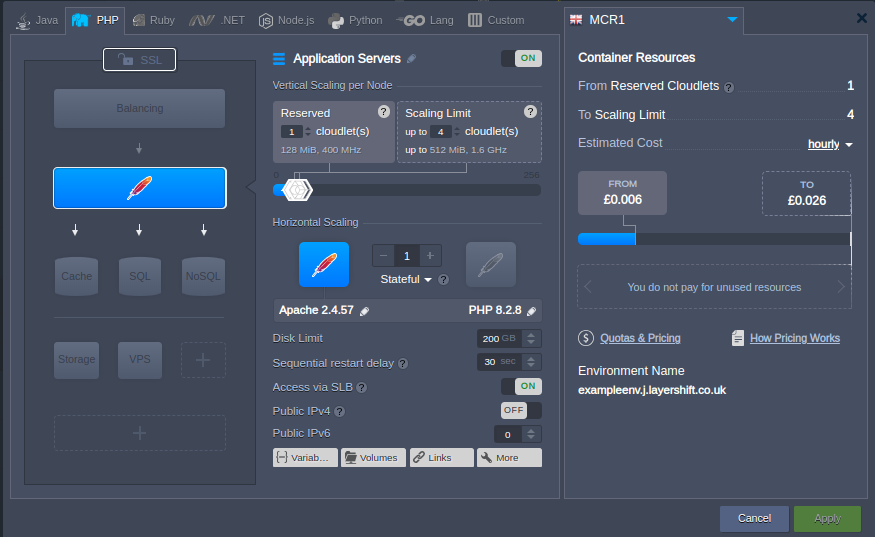Show help for Reserved cloudlets
875x537 pixels.
click(383, 112)
